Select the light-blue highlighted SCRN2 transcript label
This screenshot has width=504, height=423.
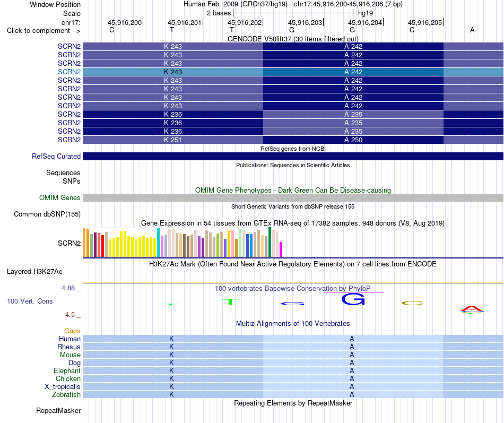(x=69, y=72)
